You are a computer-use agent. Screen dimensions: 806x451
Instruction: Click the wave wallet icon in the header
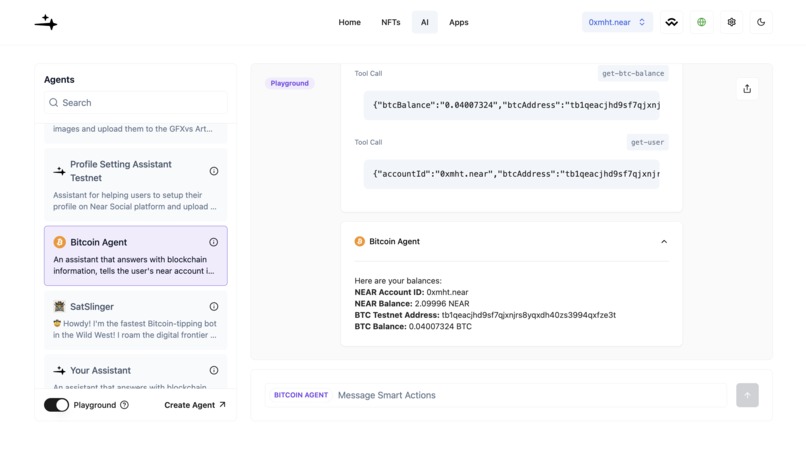click(671, 22)
